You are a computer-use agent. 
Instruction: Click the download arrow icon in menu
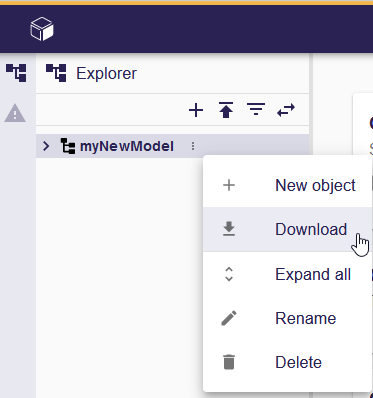coord(229,229)
